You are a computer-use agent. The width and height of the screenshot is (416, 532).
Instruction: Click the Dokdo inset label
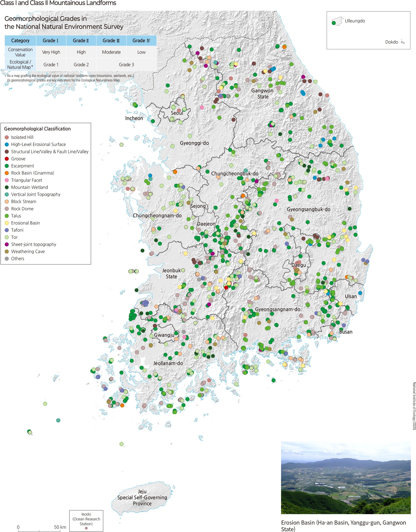pyautogui.click(x=392, y=42)
